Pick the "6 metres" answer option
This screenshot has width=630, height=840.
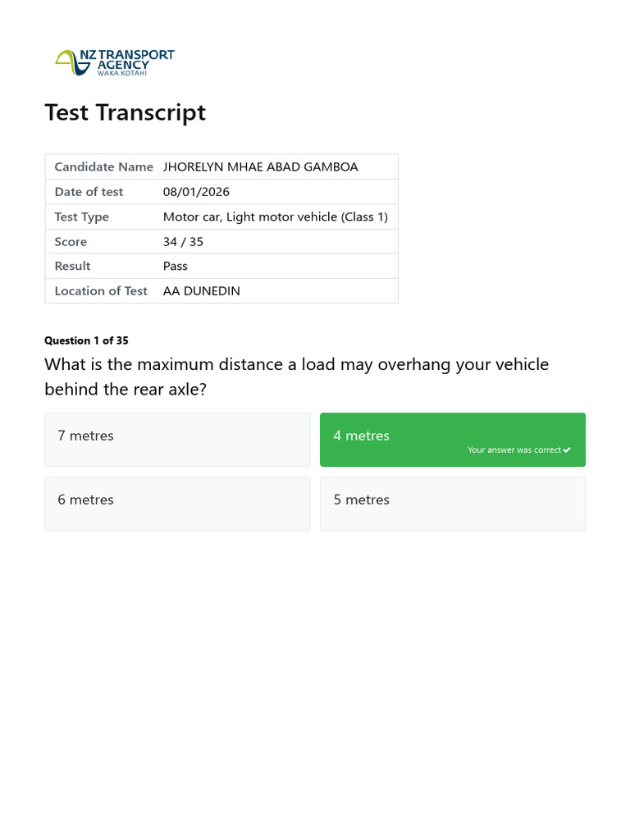[177, 504]
